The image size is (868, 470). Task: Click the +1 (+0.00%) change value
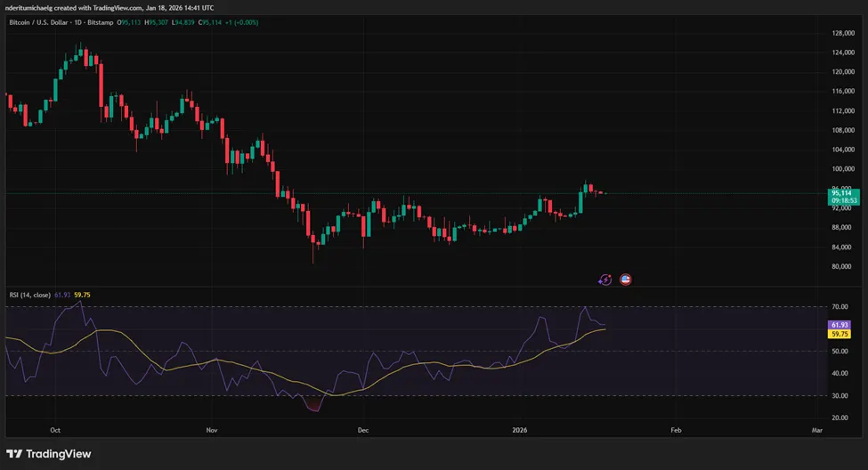pyautogui.click(x=241, y=22)
